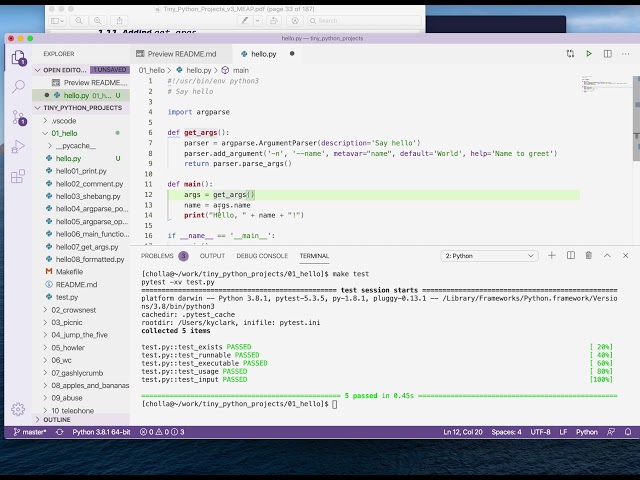Screen dimensions: 640x480
Task: Close the terminal panel
Action: pyautogui.click(x=625, y=256)
